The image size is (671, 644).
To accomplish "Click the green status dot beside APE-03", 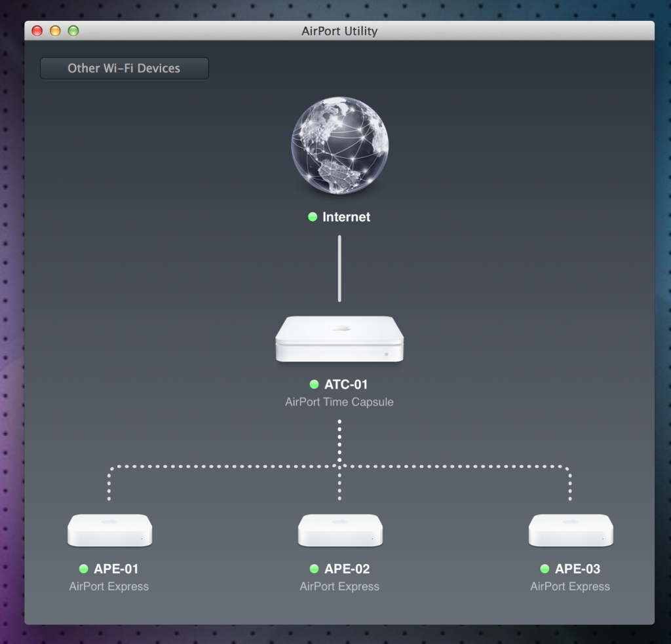I will point(545,569).
